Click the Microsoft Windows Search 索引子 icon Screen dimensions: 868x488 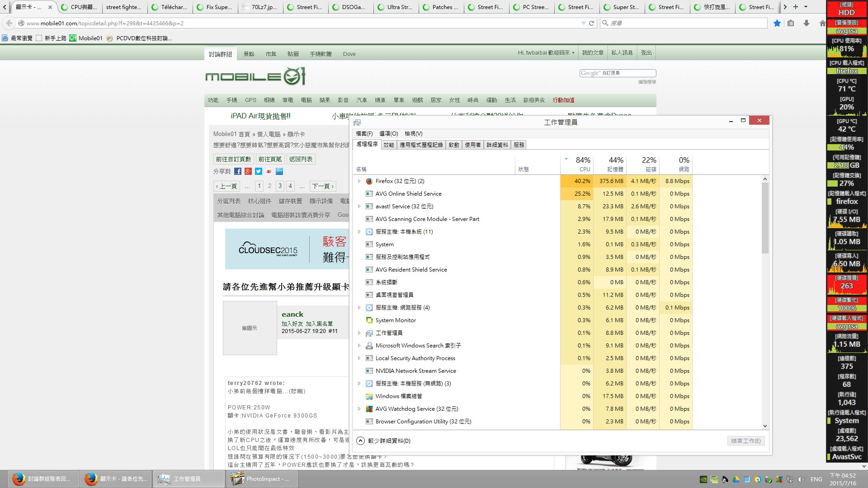coord(369,346)
